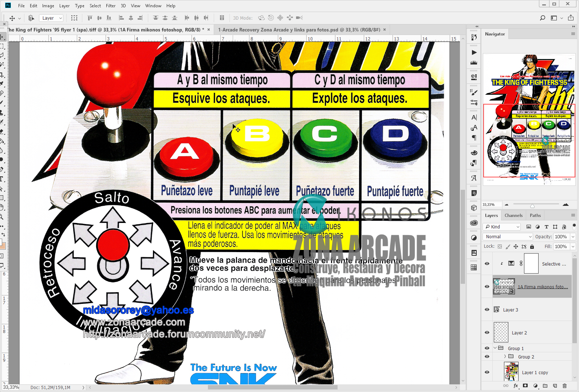Click the Add layer style fx icon
The width and height of the screenshot is (579, 392).
pyautogui.click(x=516, y=385)
